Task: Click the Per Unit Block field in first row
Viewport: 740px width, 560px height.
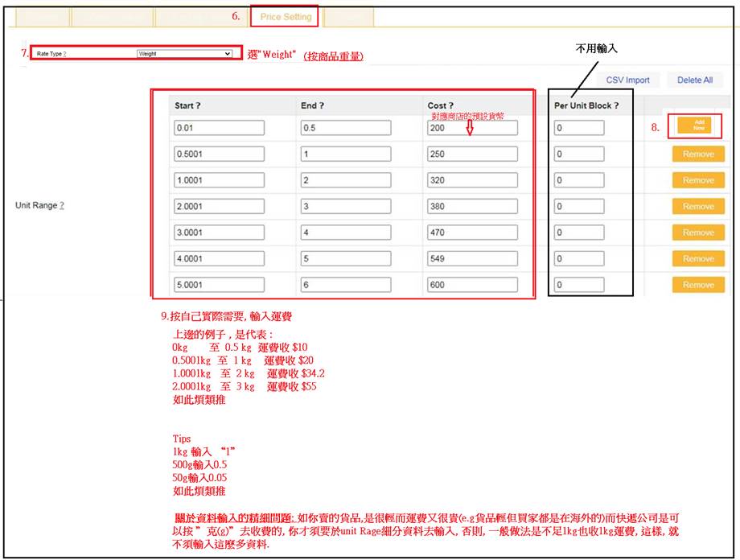Action: point(578,128)
